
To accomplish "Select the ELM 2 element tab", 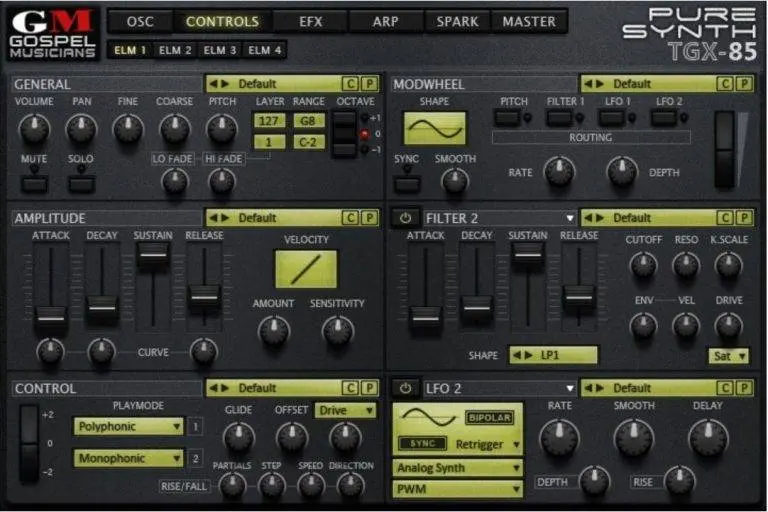I will click(x=175, y=50).
